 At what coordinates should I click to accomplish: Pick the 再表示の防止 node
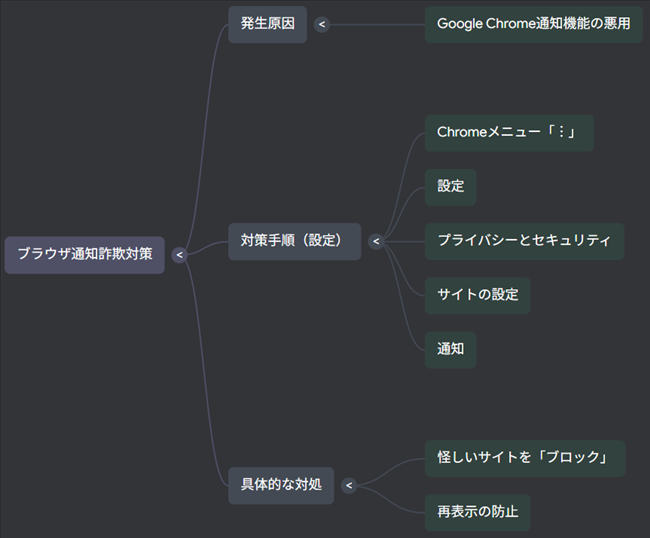tap(477, 512)
